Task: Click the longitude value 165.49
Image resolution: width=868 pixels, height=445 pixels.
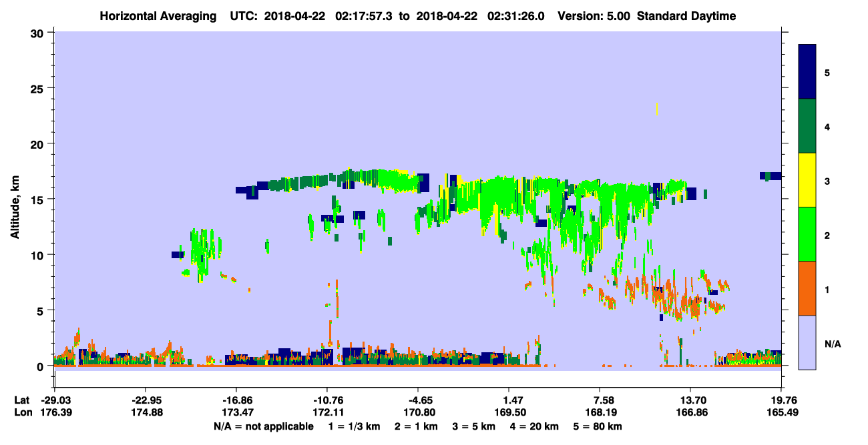Action: pyautogui.click(x=781, y=412)
